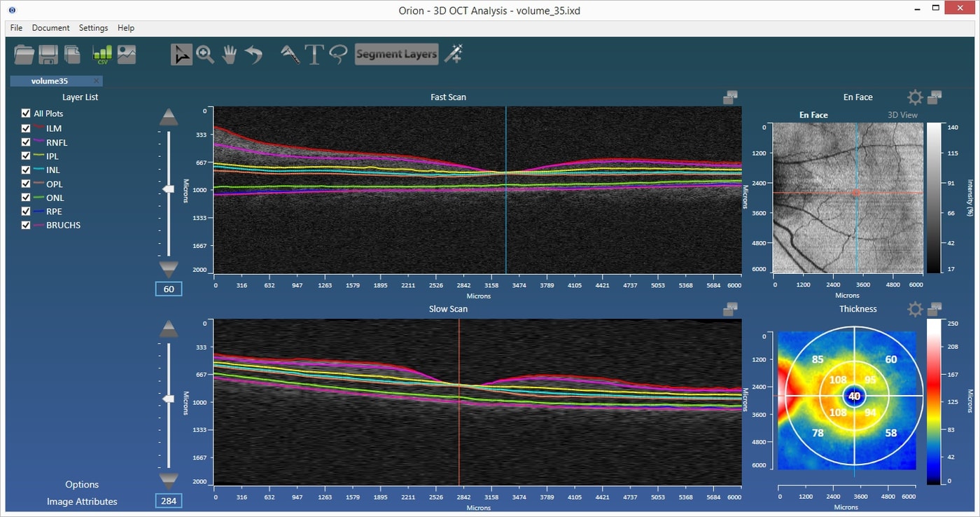Click the Slow Scan slice number field showing 284
The width and height of the screenshot is (980, 517).
tap(169, 501)
